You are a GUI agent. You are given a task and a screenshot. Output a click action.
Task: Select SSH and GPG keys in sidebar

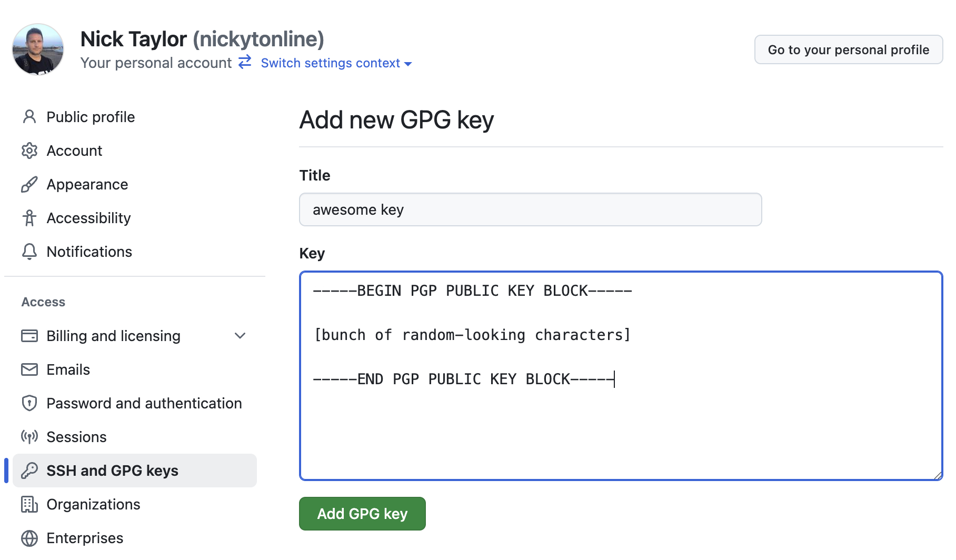(112, 471)
